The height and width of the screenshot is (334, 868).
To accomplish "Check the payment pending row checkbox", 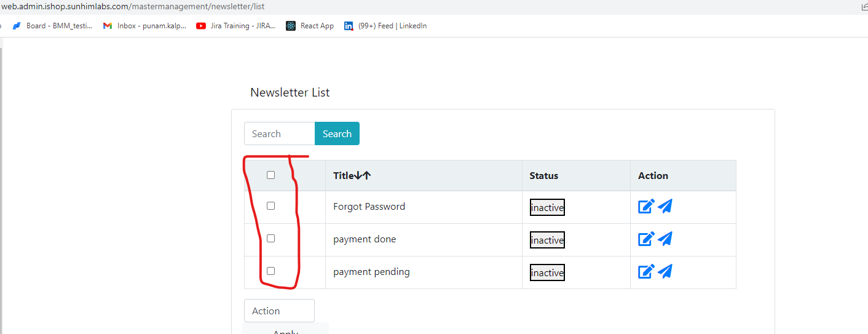I will pos(270,271).
